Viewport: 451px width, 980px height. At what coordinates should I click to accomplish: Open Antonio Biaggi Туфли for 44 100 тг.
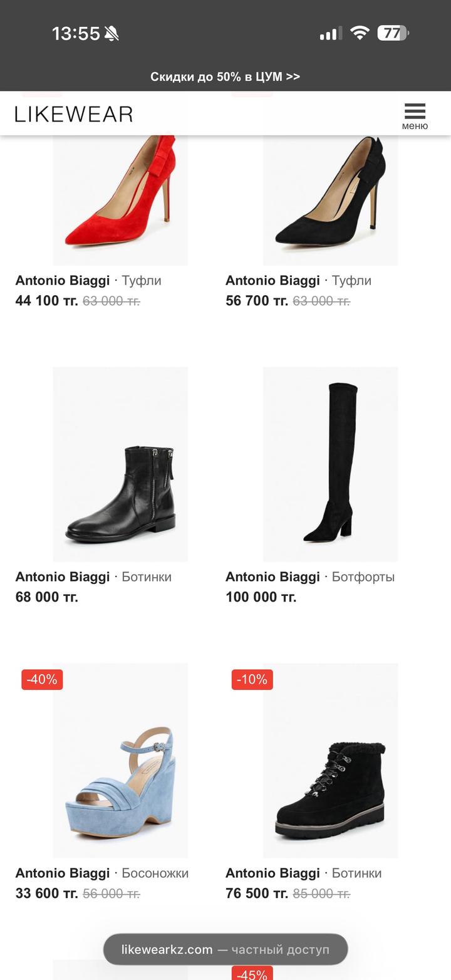pos(88,281)
